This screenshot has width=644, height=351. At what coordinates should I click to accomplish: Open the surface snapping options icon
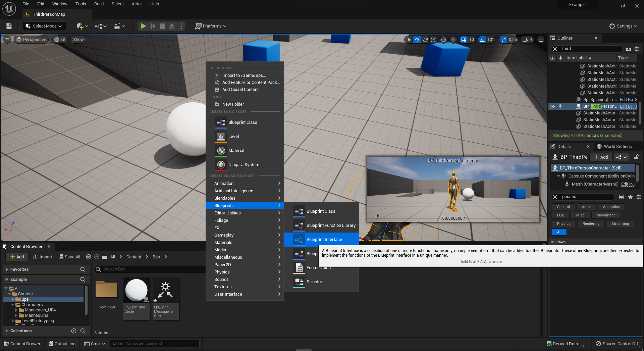[453, 40]
